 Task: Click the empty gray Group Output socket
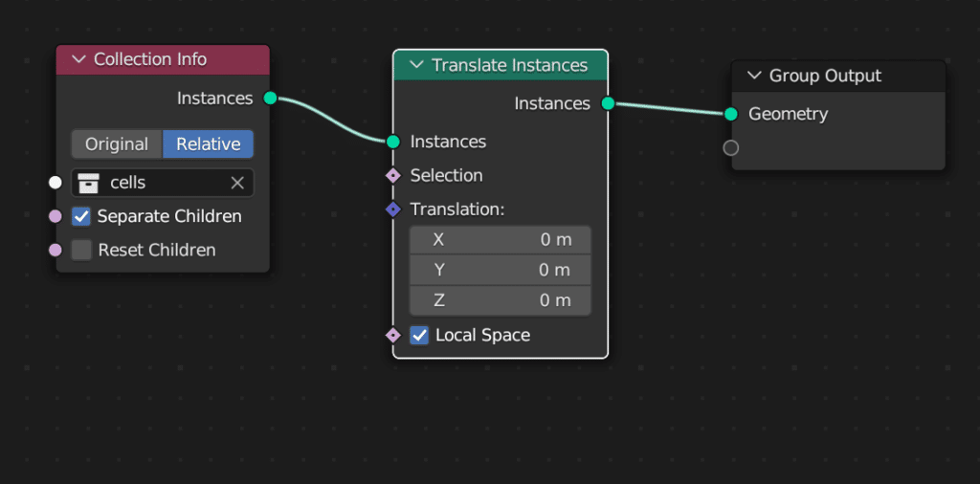click(x=731, y=147)
